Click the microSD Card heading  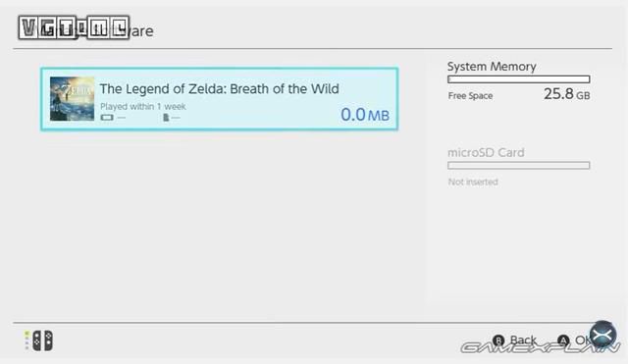tap(486, 153)
